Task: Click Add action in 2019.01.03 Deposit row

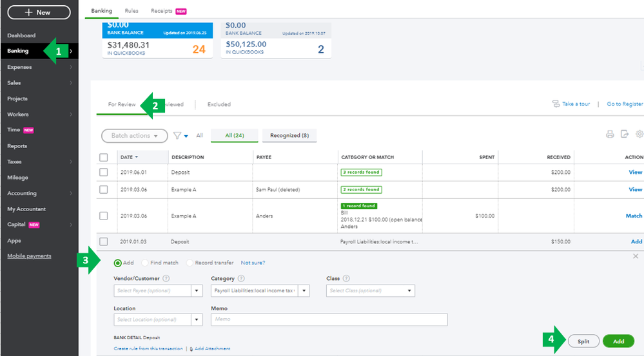Action: (636, 241)
